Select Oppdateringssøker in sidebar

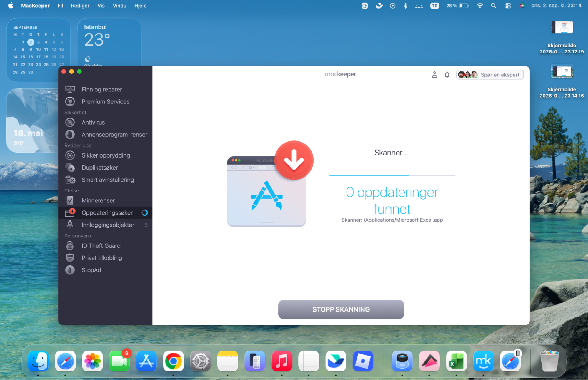coord(105,212)
